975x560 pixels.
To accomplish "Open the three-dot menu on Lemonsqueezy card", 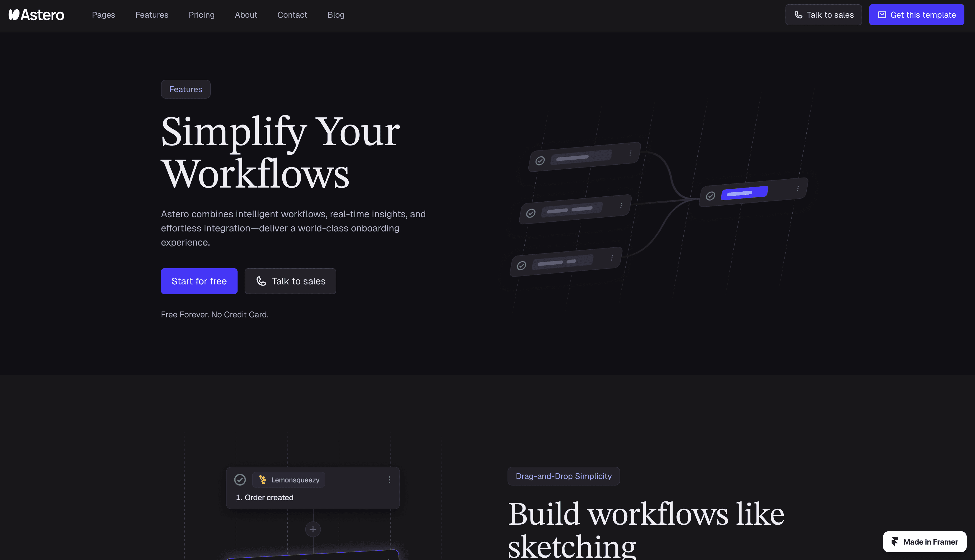I will (389, 480).
